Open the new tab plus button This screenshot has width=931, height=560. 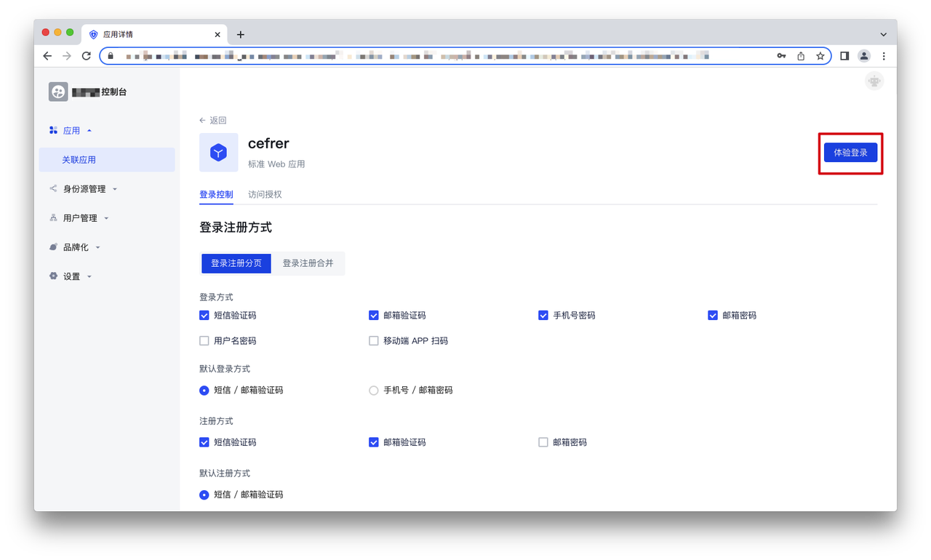click(x=241, y=34)
